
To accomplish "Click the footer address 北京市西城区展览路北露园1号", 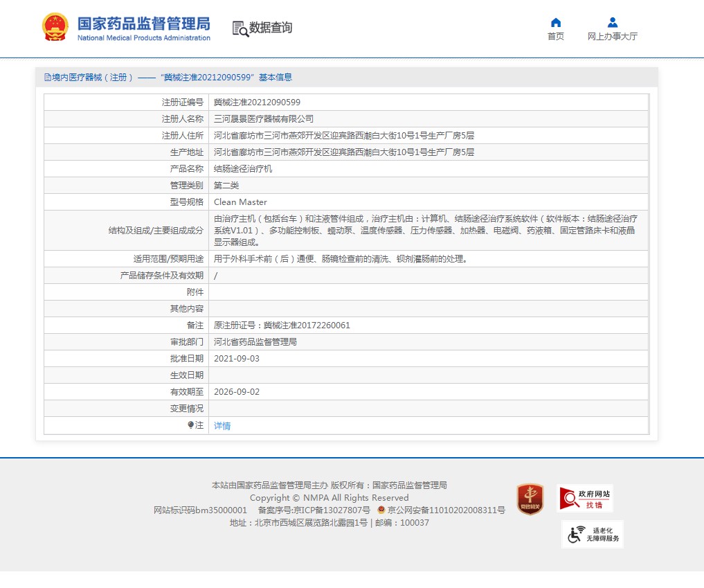I will 311,523.
